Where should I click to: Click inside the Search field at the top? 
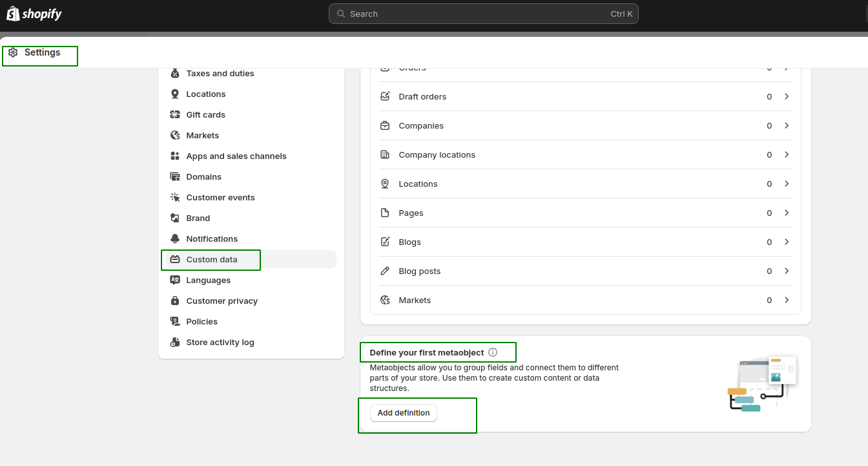[483, 14]
